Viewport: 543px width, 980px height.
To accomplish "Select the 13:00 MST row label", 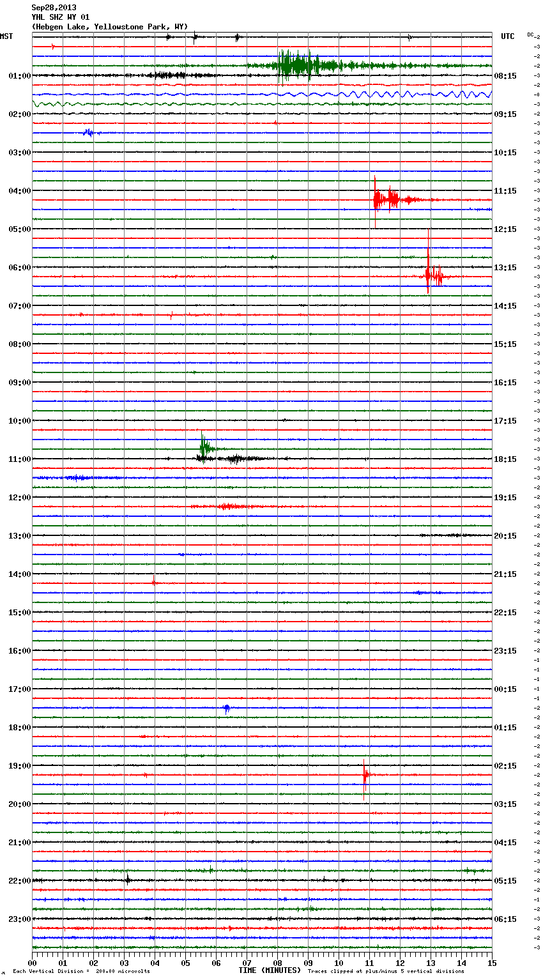I will pyautogui.click(x=20, y=536).
